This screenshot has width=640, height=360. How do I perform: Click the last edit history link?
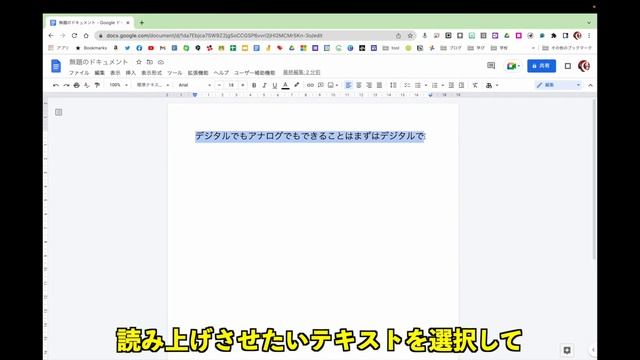tap(302, 72)
